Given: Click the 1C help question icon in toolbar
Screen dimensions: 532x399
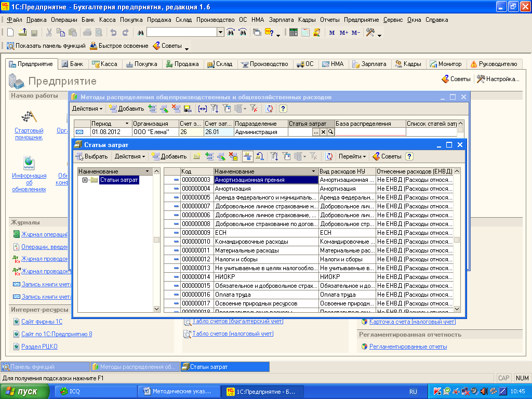Looking at the screenshot, I should click(269, 33).
